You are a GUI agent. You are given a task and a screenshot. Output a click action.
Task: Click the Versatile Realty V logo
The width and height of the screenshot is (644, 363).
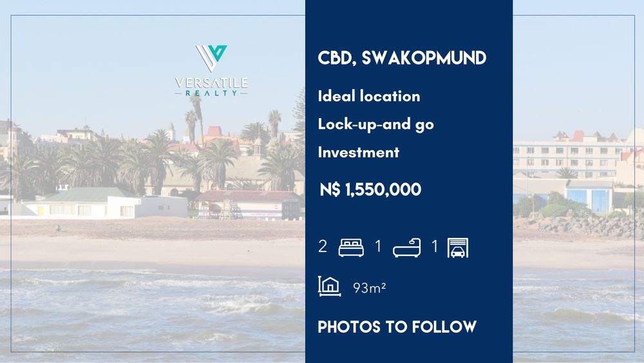211,58
